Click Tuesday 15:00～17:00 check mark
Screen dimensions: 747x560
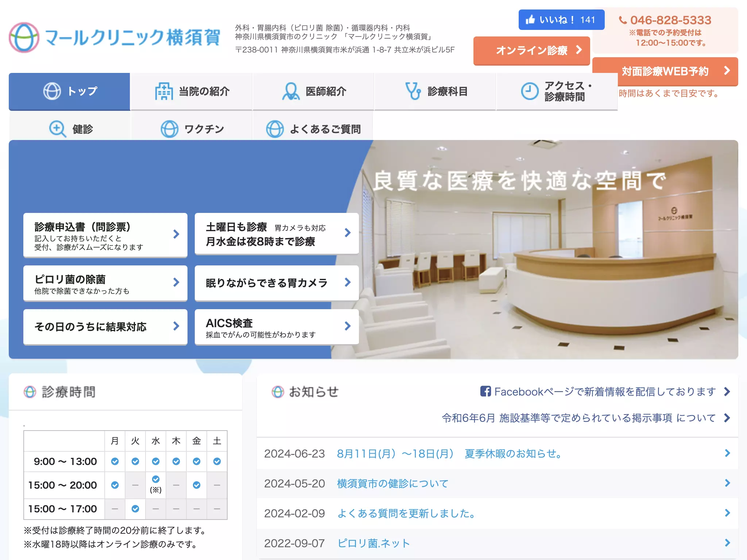tap(135, 509)
